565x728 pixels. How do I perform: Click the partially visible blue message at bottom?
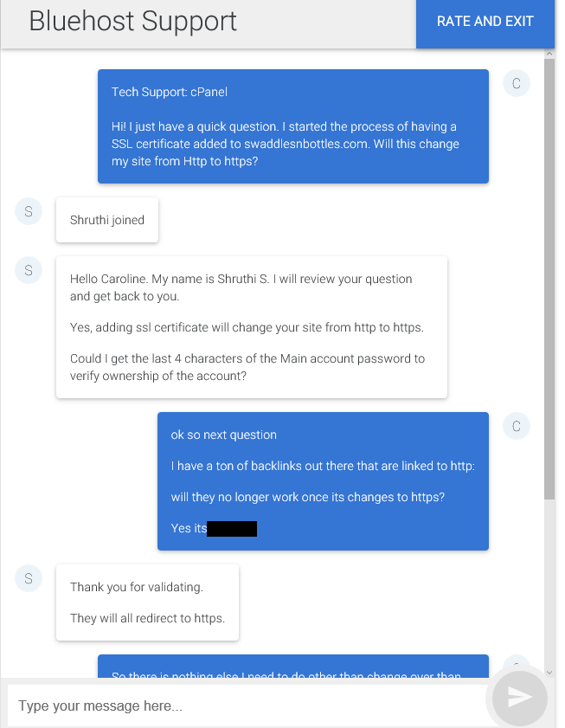pyautogui.click(x=294, y=669)
